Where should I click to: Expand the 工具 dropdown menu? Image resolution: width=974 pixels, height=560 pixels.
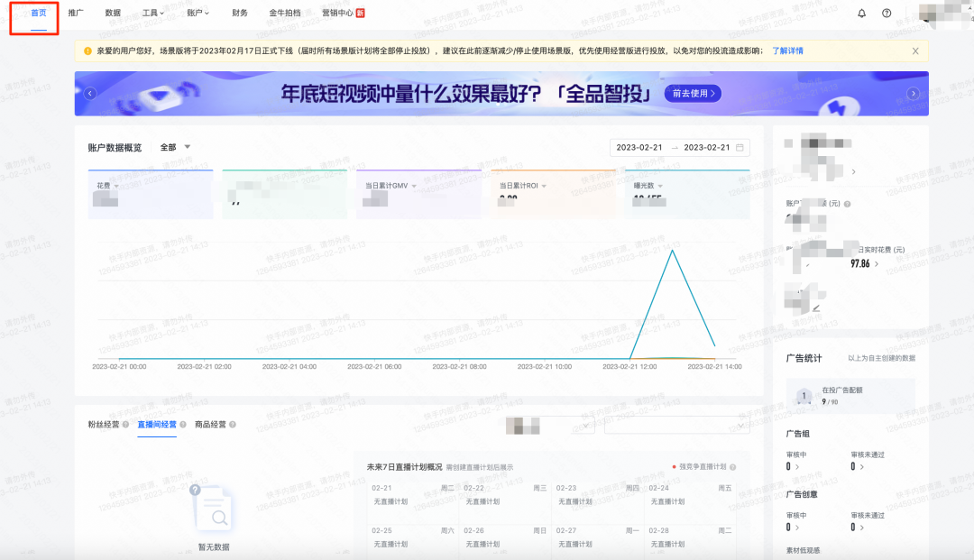152,13
